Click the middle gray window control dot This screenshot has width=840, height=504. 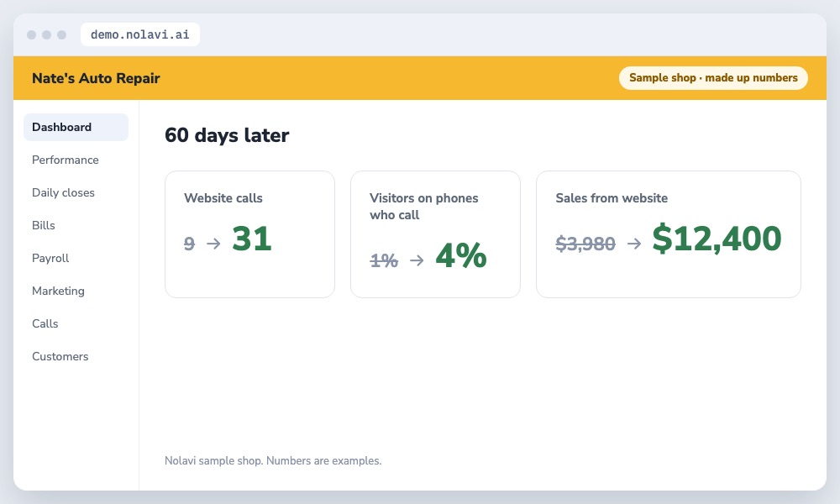[46, 34]
